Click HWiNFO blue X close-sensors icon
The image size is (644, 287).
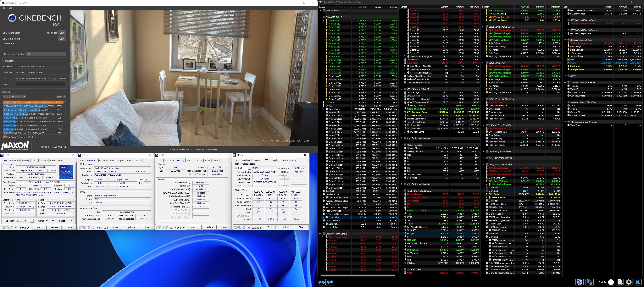(x=638, y=282)
